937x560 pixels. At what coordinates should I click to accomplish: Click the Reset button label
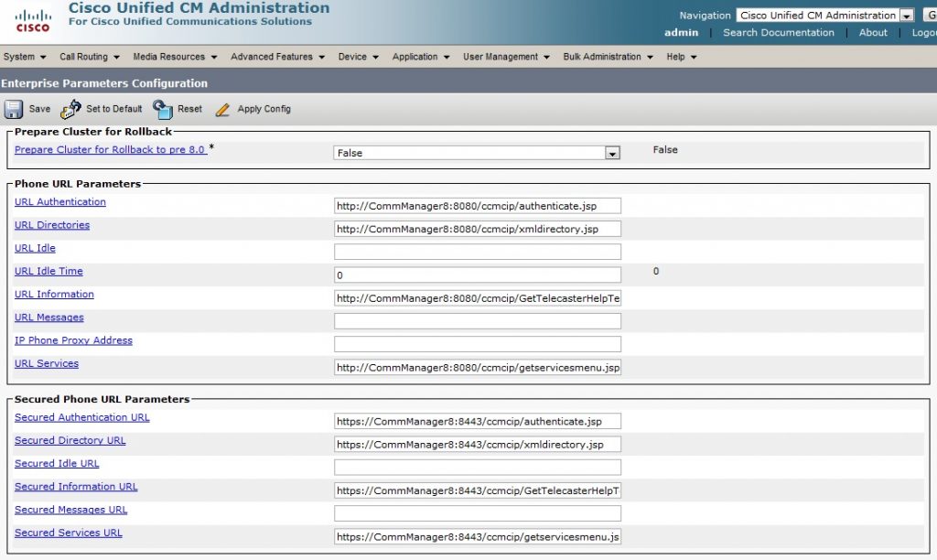(x=190, y=109)
